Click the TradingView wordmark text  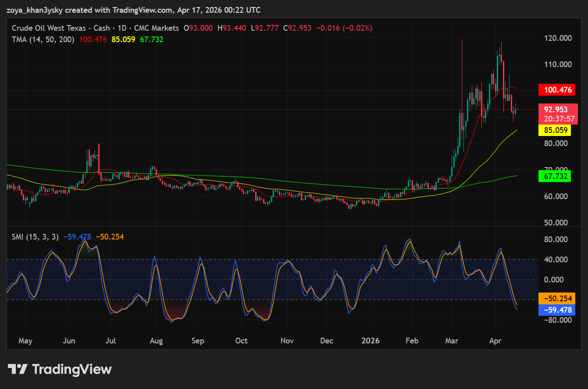[72, 369]
